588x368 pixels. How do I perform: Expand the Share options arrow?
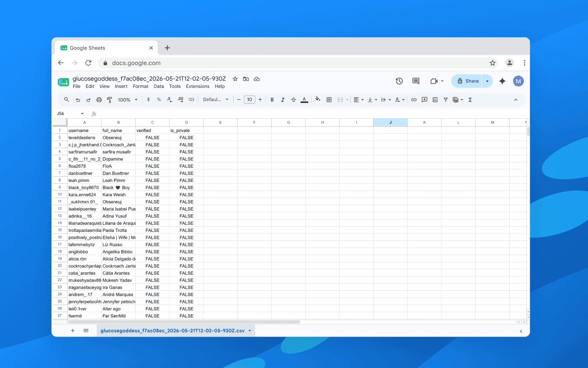[487, 81]
